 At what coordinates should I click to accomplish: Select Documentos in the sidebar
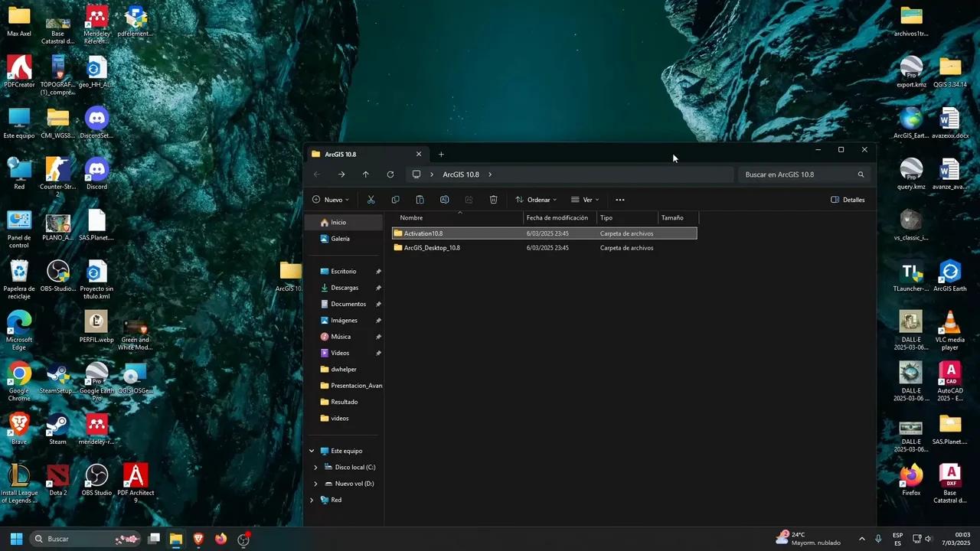tap(348, 304)
